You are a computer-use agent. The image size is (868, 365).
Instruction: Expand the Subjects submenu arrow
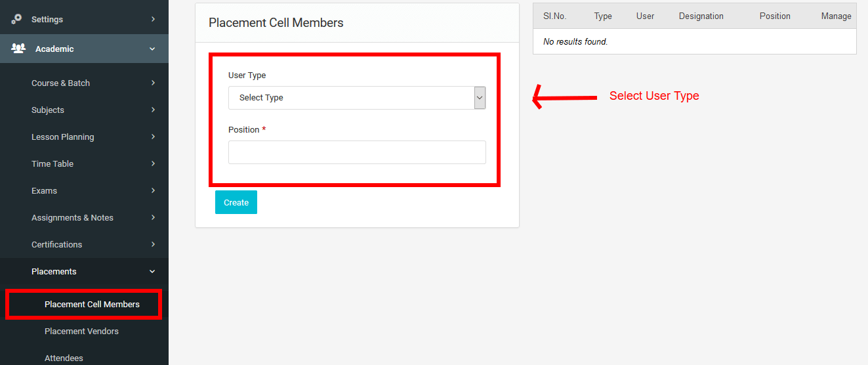153,110
